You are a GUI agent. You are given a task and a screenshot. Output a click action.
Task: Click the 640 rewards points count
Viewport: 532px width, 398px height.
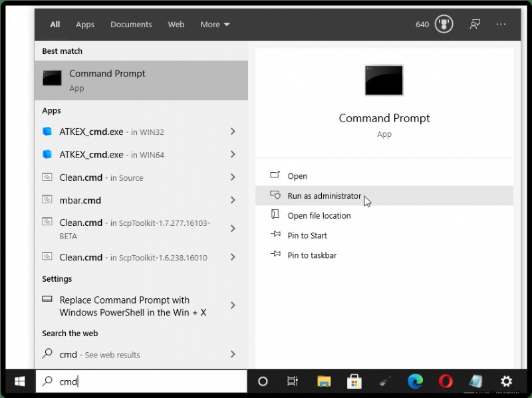[422, 25]
